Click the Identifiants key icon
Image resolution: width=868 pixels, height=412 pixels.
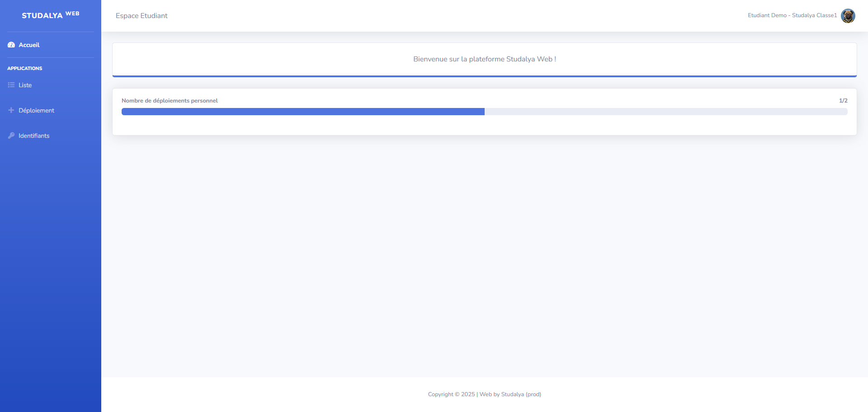pos(11,136)
